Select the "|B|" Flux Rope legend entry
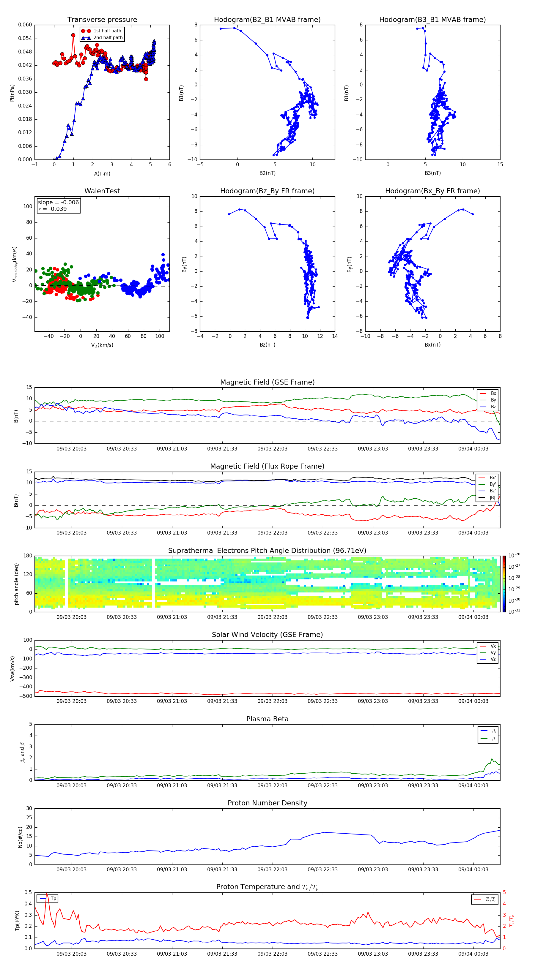Viewport: 535px width, 980px height. click(488, 498)
